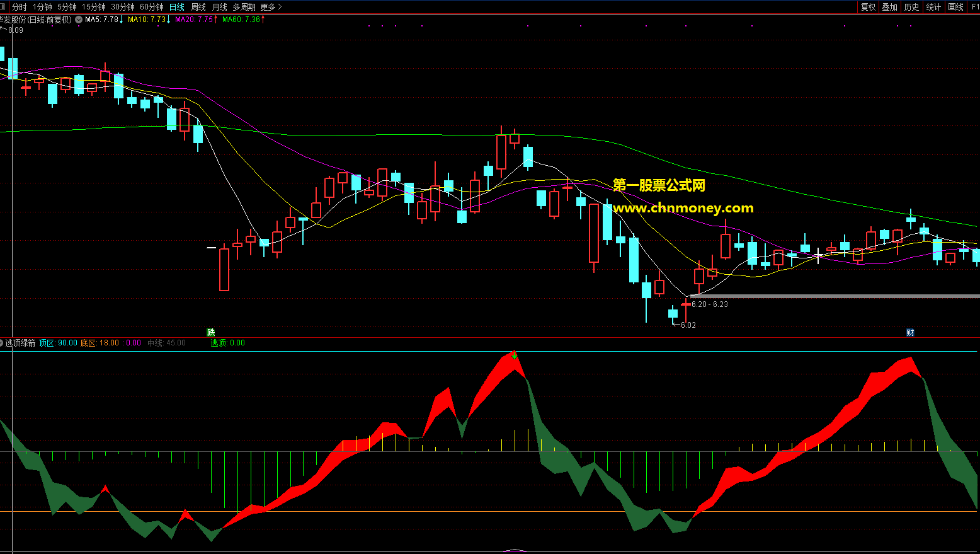The image size is (980, 554).
Task: Click the 中线: 45.00 value
Action: click(x=166, y=343)
